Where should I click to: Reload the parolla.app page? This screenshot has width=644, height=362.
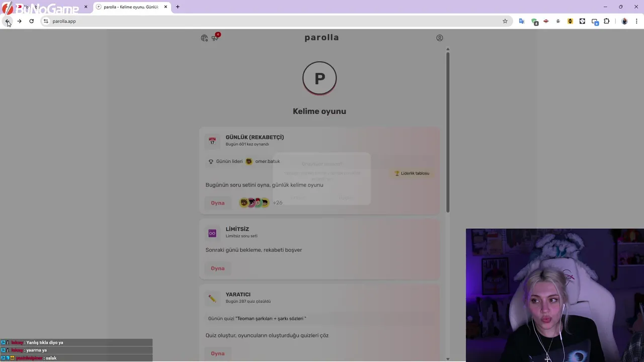point(31,21)
